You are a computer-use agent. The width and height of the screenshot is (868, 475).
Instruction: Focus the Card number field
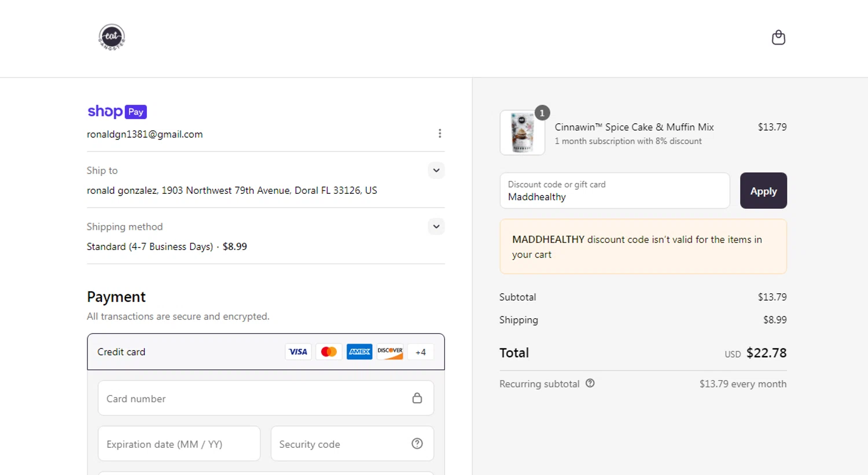266,398
